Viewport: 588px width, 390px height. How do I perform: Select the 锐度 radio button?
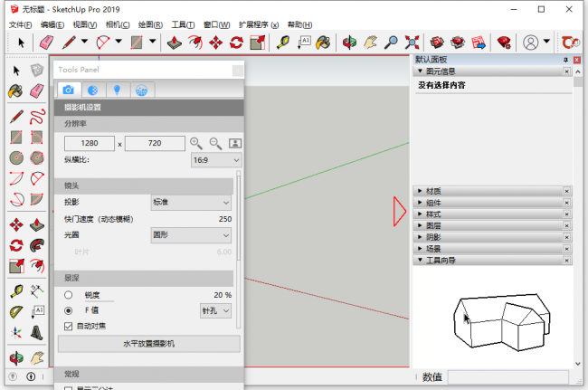[69, 295]
